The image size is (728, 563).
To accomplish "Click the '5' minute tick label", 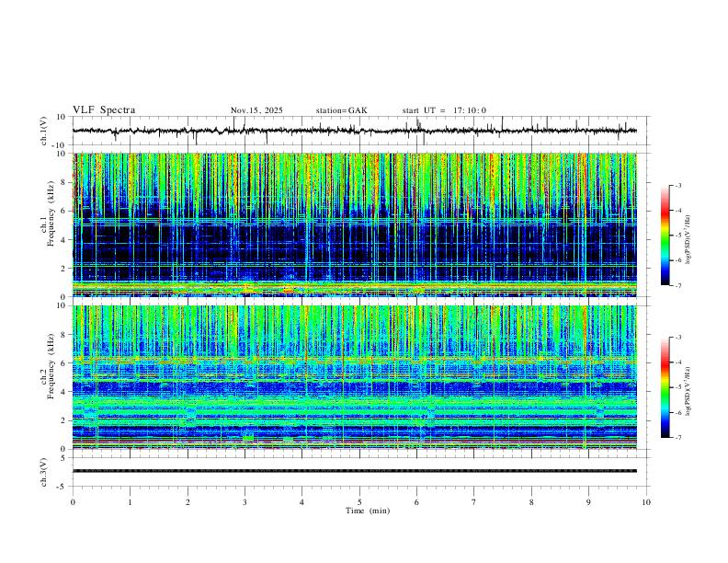I will pos(359,502).
